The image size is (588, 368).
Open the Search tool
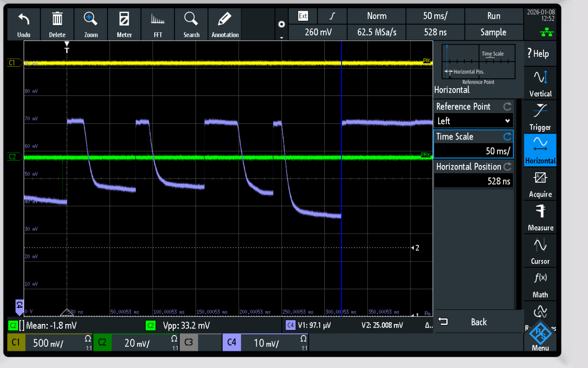[191, 24]
